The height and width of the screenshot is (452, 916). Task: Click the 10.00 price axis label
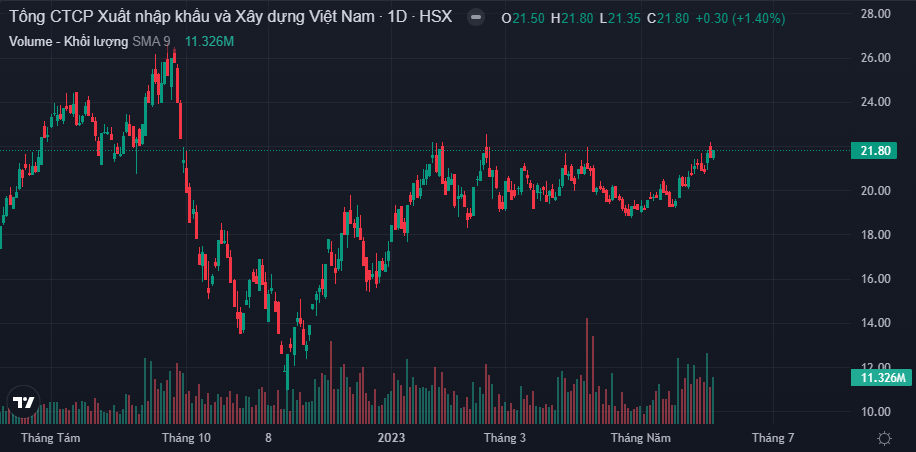[x=876, y=412]
